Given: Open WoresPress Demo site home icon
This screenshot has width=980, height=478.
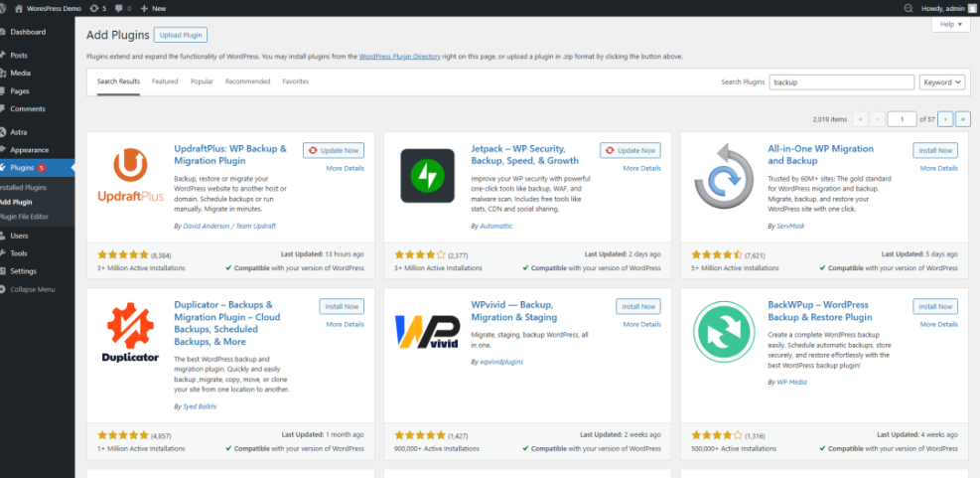Looking at the screenshot, I should click(x=19, y=8).
